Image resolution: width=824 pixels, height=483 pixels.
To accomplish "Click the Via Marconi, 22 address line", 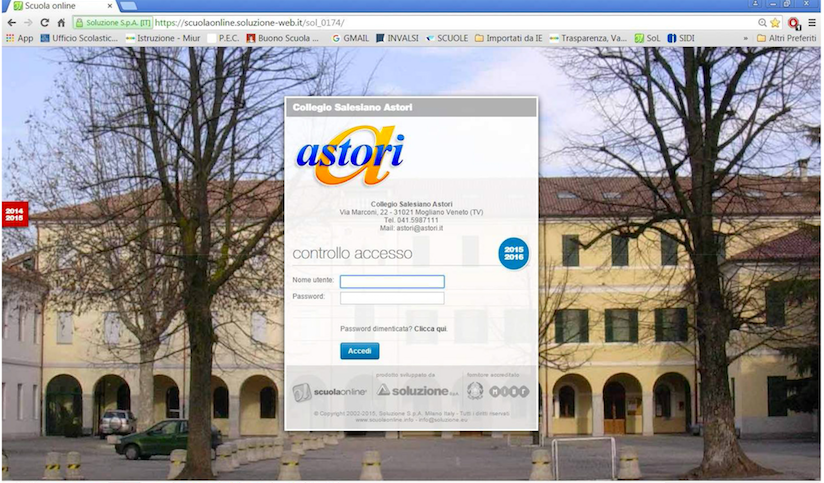I will (411, 212).
